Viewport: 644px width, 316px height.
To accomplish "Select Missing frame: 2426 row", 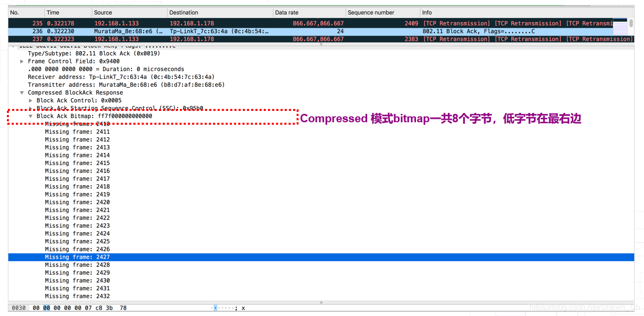I will pyautogui.click(x=321, y=249).
